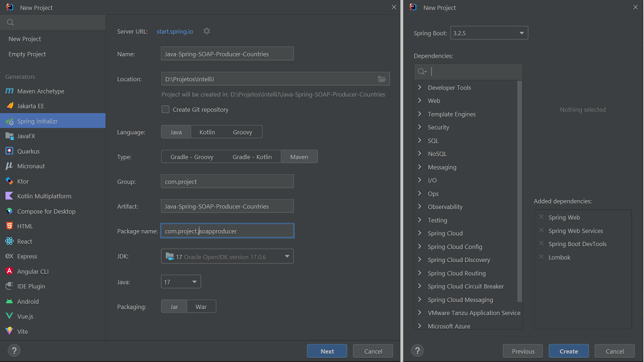Click the Angular CLI icon

tap(9, 271)
